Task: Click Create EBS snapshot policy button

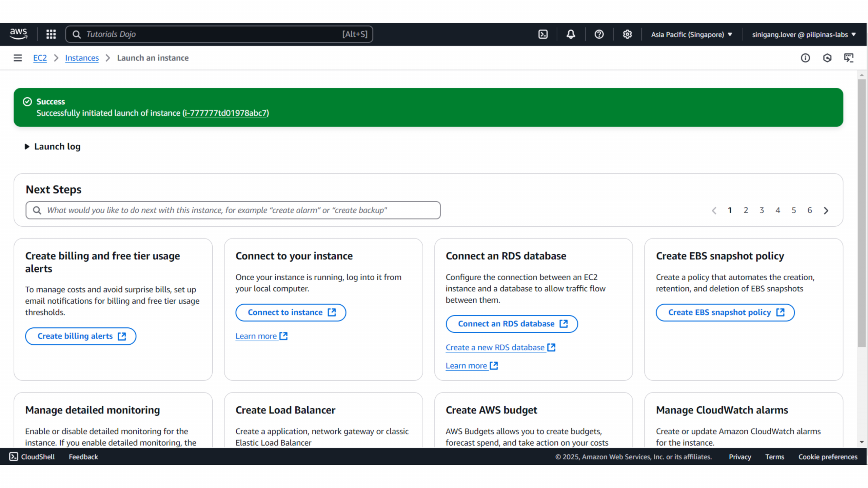Action: (725, 312)
